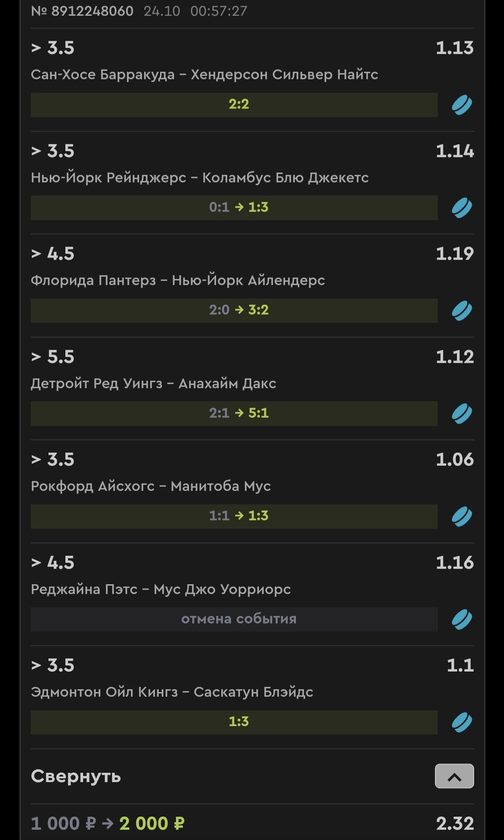Click the 2:1 → 5:1 score bar
Image resolution: width=504 pixels, height=840 pixels.
[234, 413]
